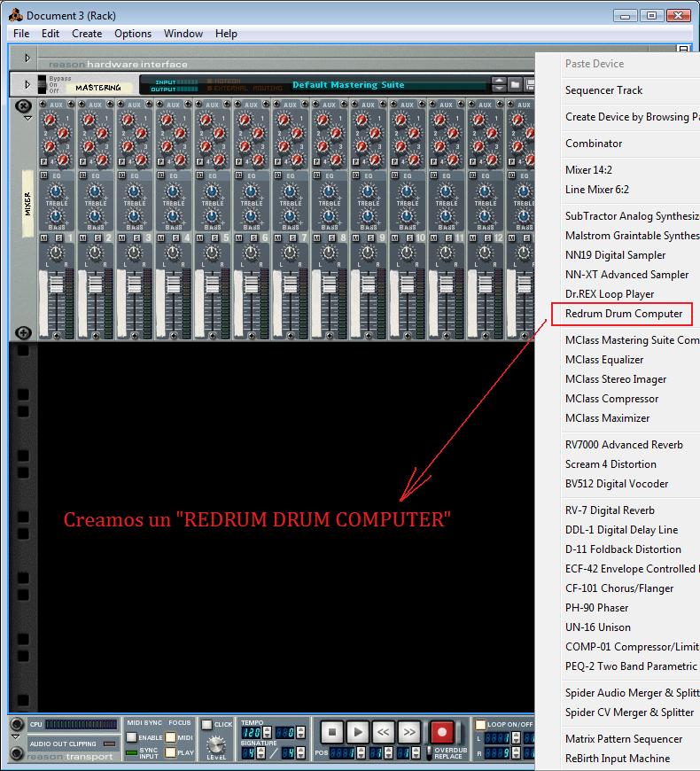Viewport: 700px width, 771px height.
Task: Click the Reason app icon in title bar
Action: [16, 15]
